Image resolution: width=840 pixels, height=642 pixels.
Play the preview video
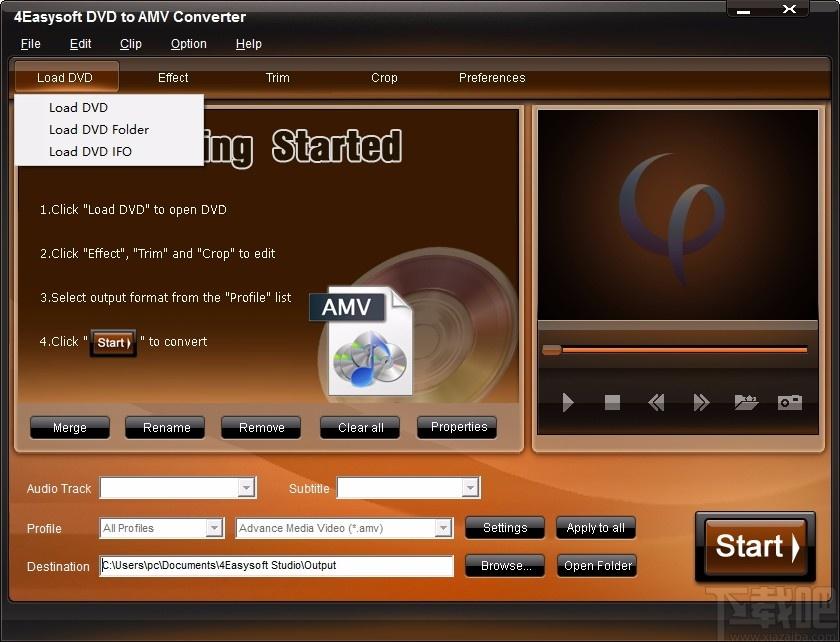(568, 402)
